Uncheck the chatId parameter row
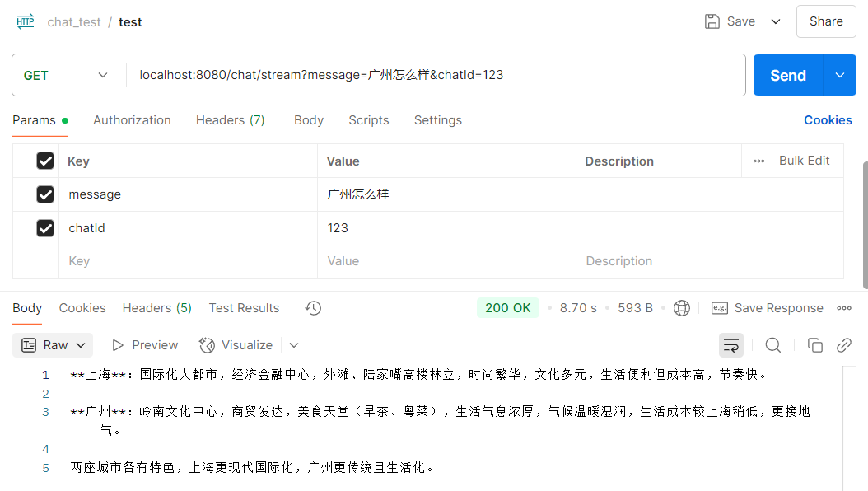The height and width of the screenshot is (491, 868). pos(44,228)
